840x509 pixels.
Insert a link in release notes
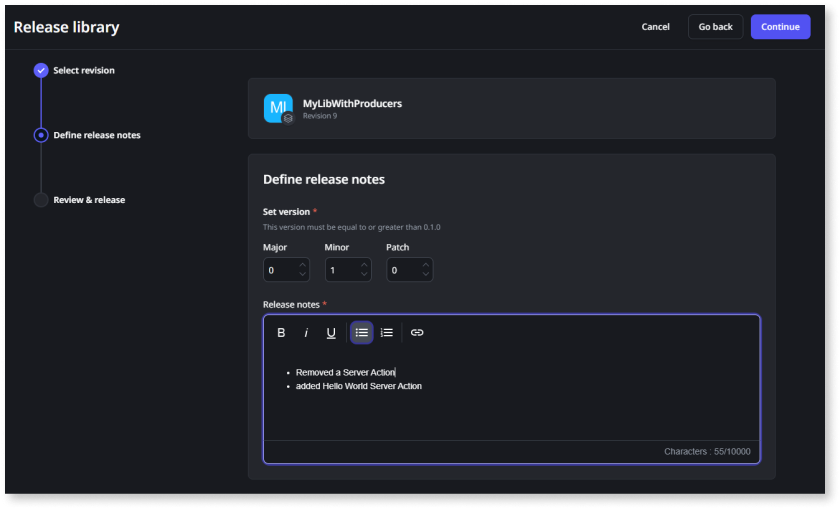417,333
